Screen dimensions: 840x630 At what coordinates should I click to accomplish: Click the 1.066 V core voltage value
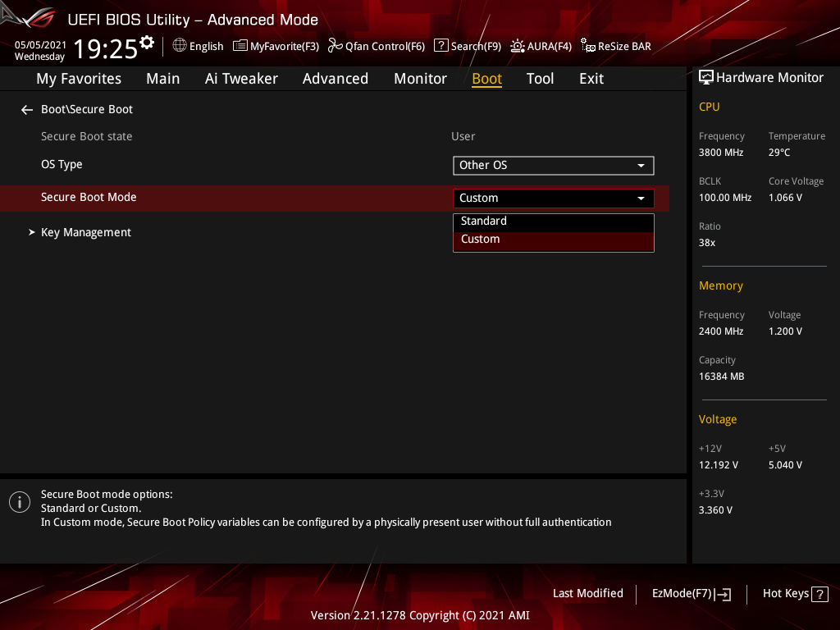785,198
